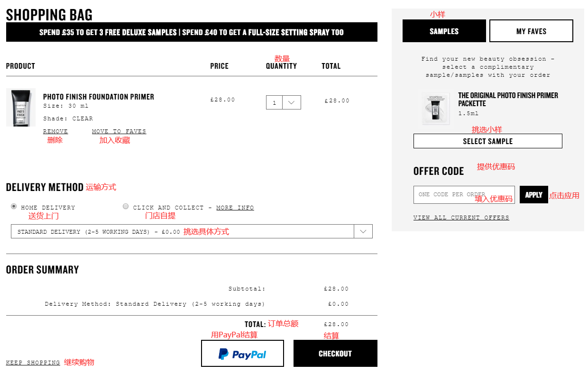588x373 pixels.
Task: Expand the Standard Delivery method dropdown
Action: pos(363,231)
